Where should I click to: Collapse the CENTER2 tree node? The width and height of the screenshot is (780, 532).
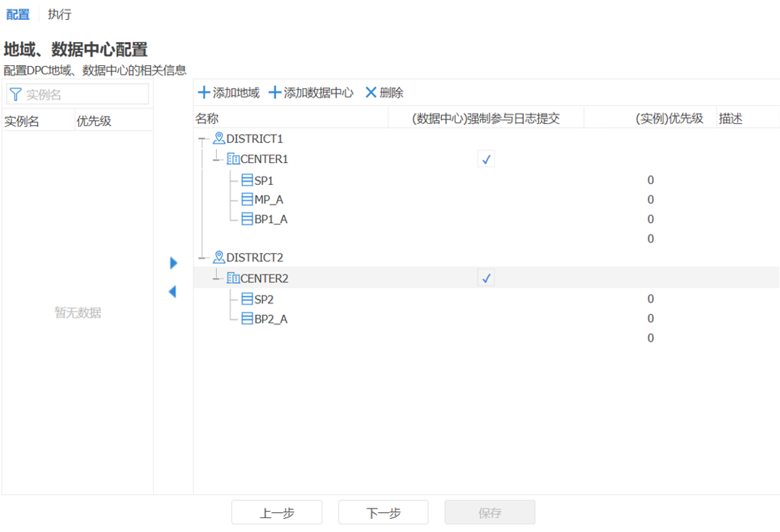click(x=215, y=279)
